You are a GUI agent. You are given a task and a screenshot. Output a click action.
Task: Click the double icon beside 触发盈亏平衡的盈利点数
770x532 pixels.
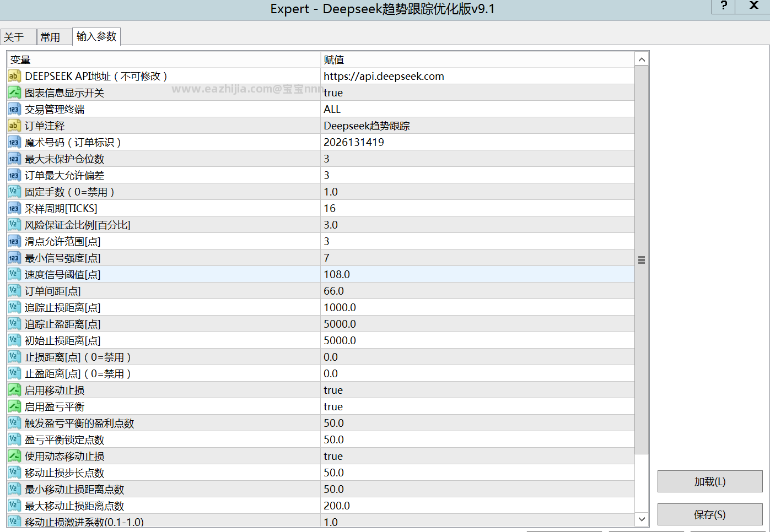click(14, 423)
